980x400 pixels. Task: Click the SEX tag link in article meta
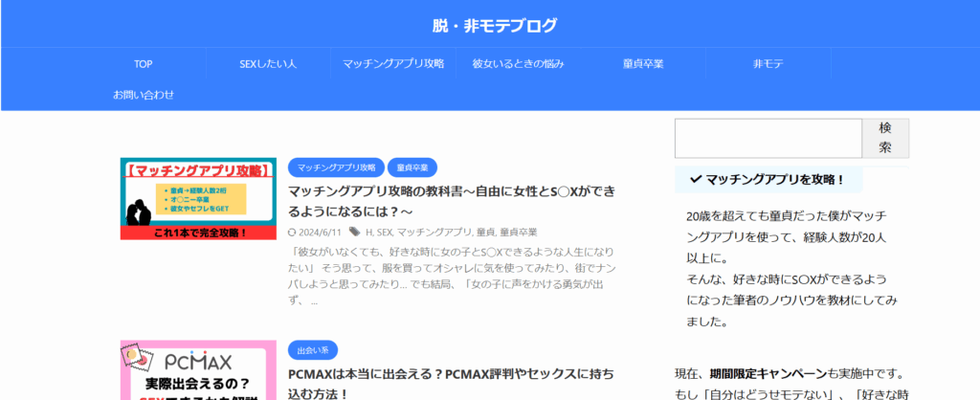tap(385, 233)
